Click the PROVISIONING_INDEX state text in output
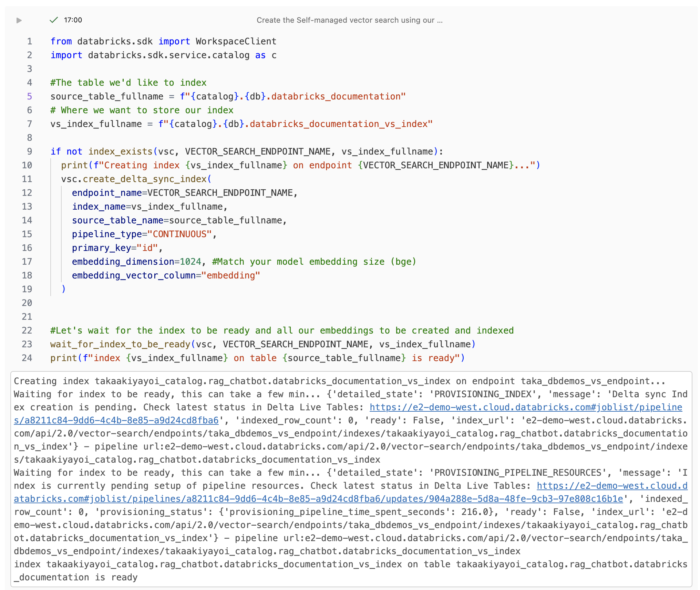This screenshot has width=700, height=590. point(482,394)
